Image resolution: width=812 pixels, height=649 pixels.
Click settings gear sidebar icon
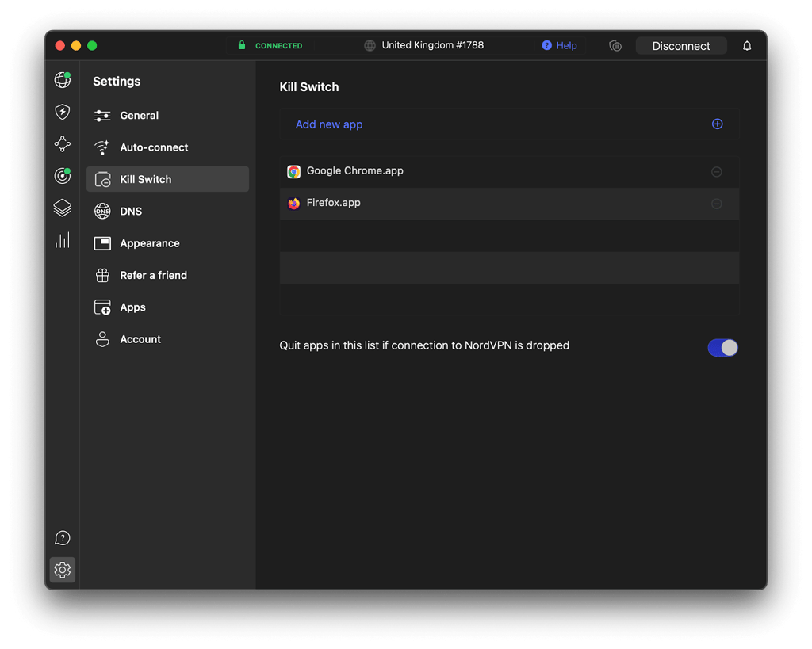(63, 570)
